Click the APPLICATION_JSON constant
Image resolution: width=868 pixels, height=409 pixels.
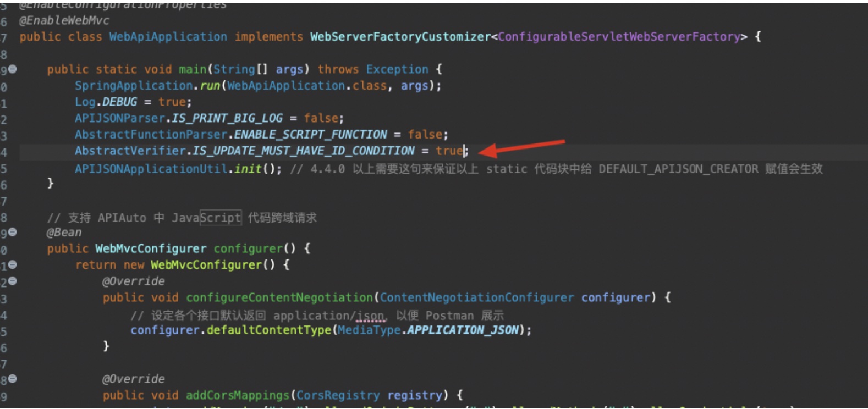point(463,330)
